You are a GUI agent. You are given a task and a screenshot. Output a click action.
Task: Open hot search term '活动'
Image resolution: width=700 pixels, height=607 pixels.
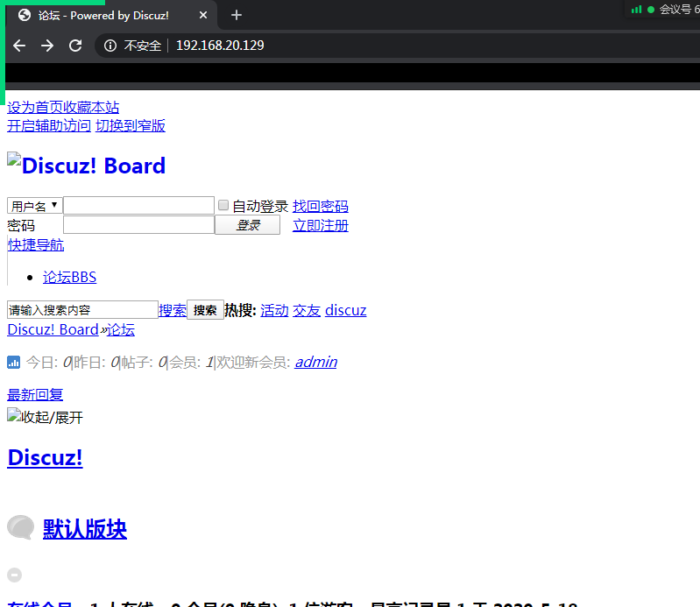tap(274, 310)
